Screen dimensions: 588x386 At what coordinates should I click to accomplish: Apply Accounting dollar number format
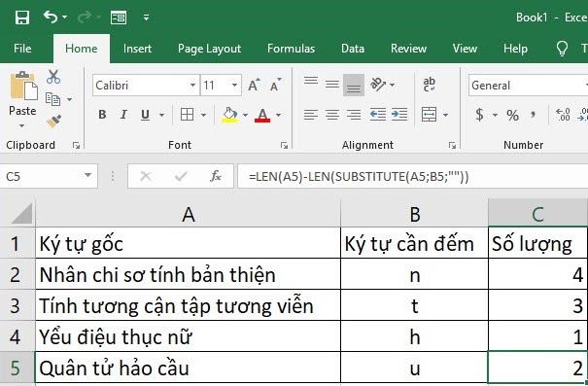(x=479, y=115)
